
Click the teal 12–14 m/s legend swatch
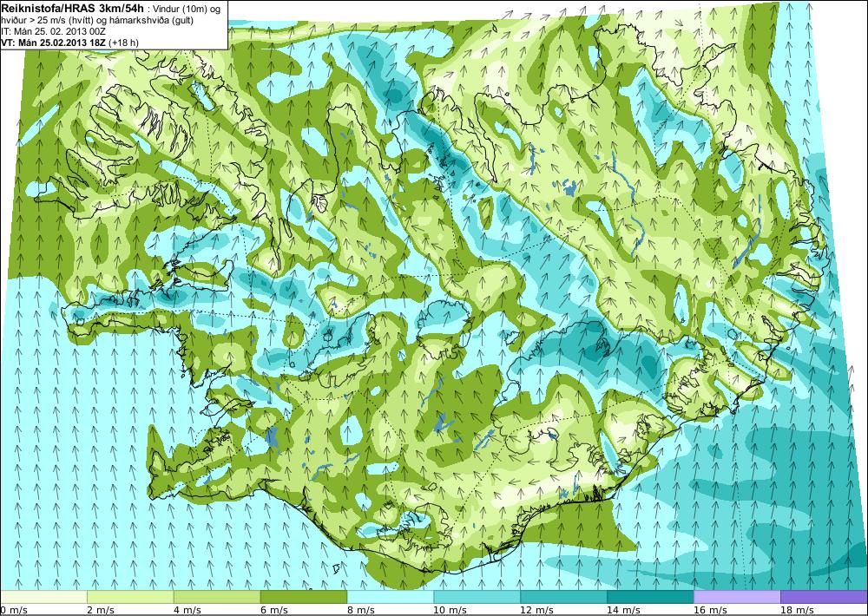563,597
